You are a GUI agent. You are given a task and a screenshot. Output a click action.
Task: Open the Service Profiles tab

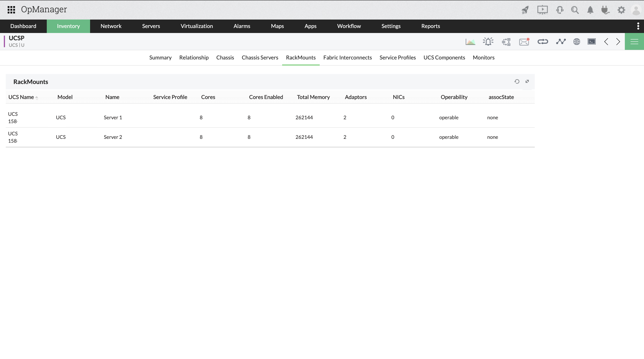tap(398, 58)
